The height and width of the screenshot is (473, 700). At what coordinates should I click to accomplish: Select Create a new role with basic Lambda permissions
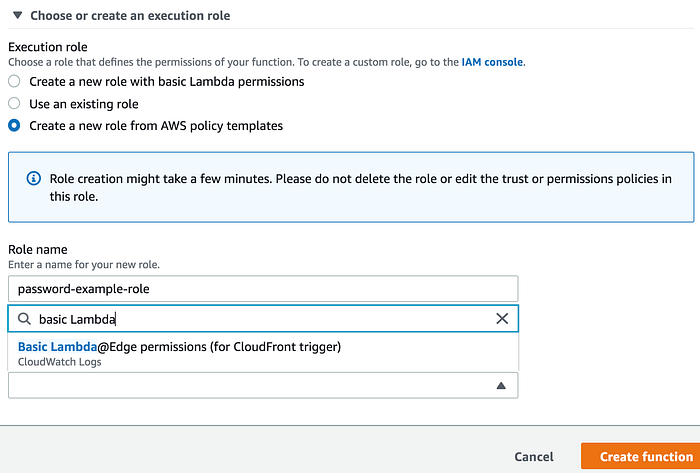[14, 81]
